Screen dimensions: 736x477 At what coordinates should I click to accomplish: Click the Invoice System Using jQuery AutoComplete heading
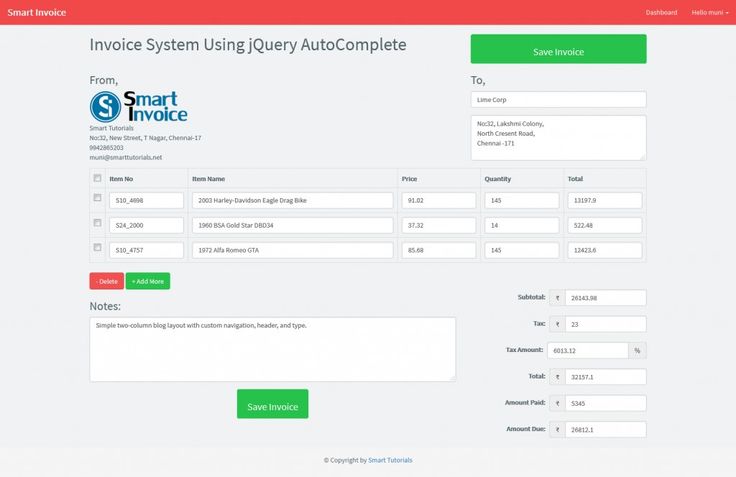(248, 45)
